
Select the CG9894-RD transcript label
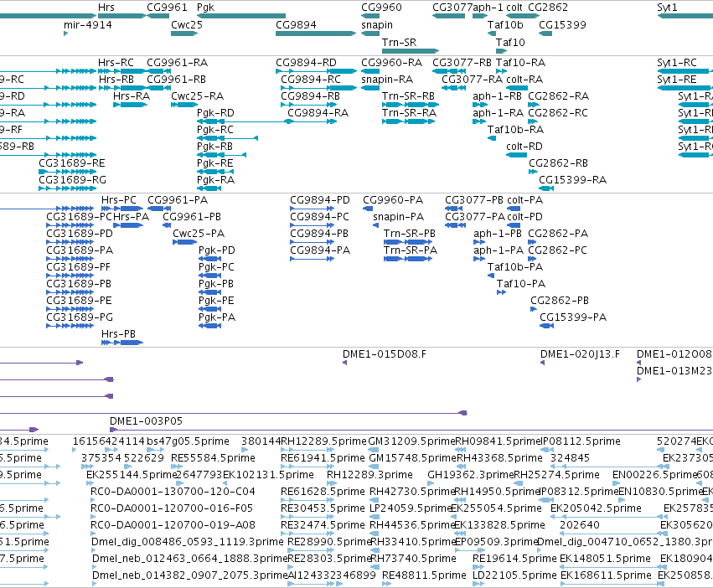tap(306, 62)
